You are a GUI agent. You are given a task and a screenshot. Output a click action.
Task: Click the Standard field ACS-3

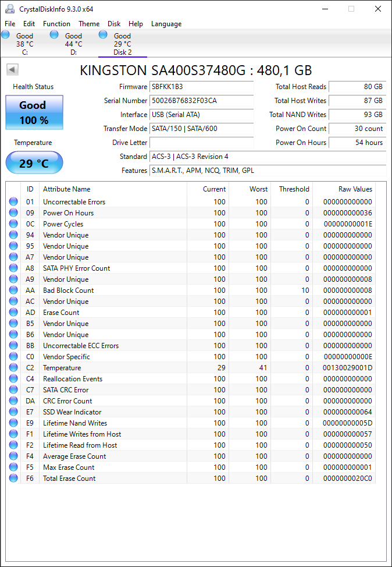point(268,157)
